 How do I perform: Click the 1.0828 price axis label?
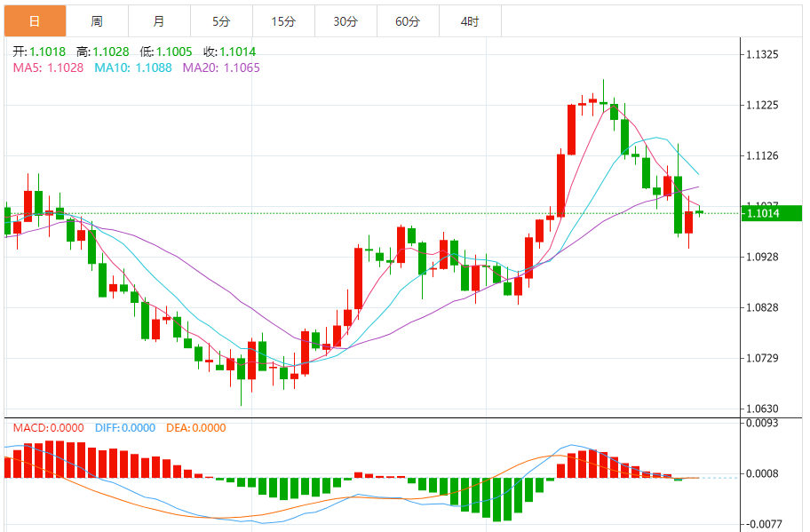pyautogui.click(x=762, y=307)
